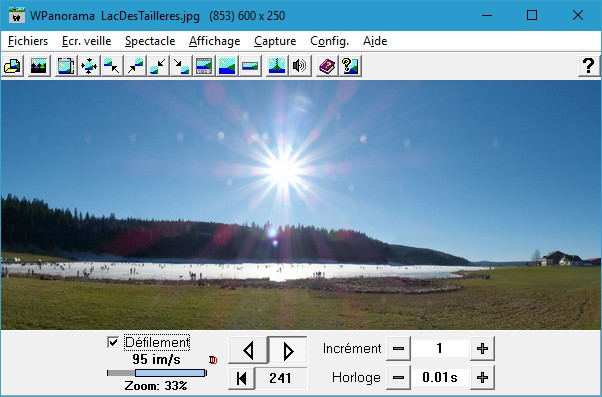This screenshot has width=602, height=397.
Task: Open the Aide menu
Action: click(375, 41)
